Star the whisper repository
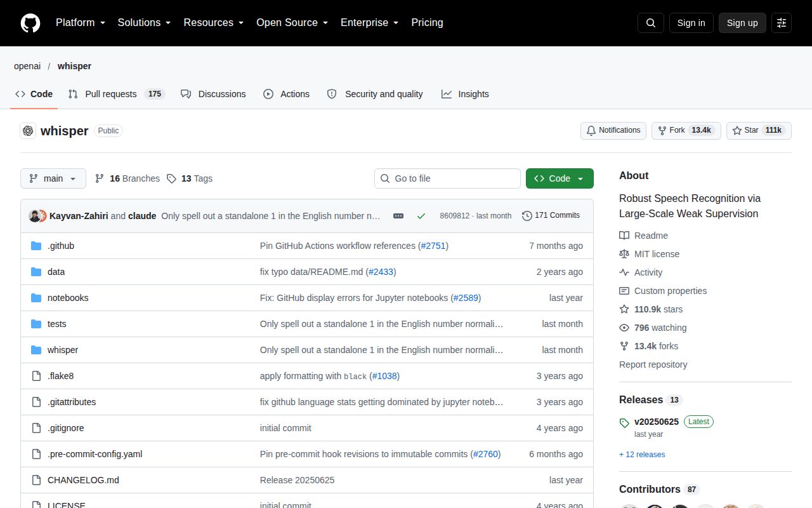Screen dimensions: 812x508 (759, 131)
